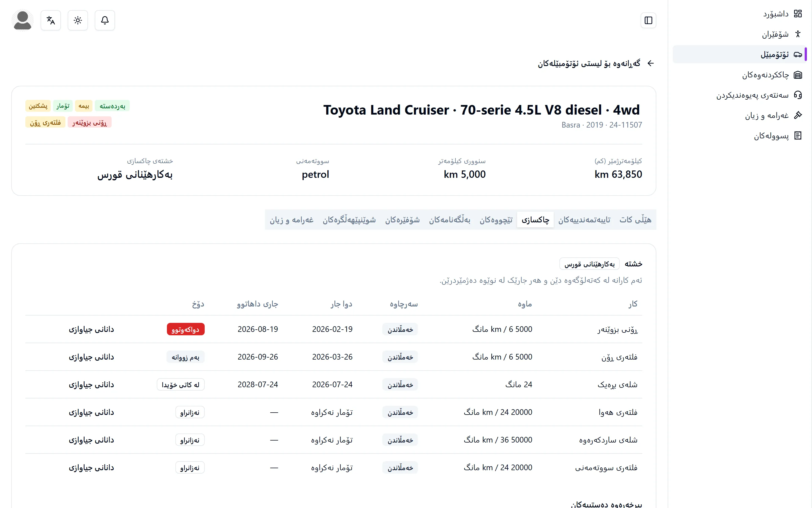Click the بەم زووانە due-soon badge
The height and width of the screenshot is (508, 812).
pos(186,357)
